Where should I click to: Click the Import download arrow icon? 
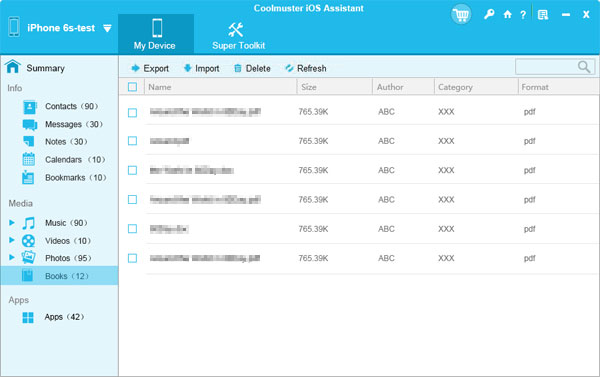188,68
